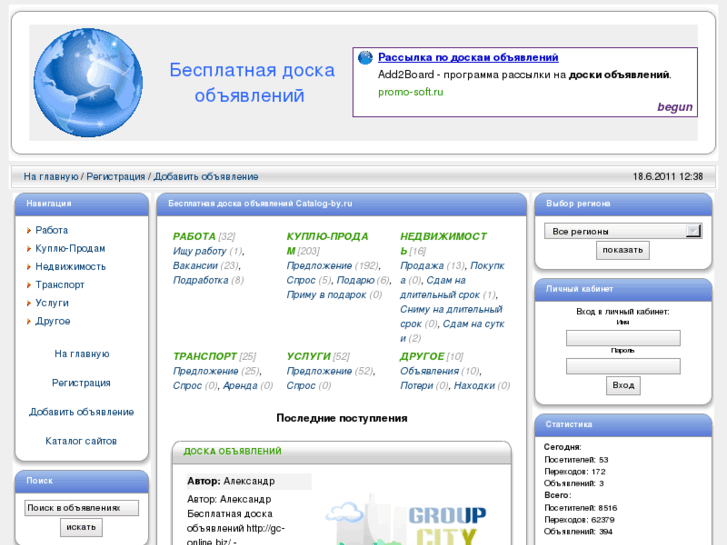
Task: Open Регистрация in the top bar
Action: [116, 177]
